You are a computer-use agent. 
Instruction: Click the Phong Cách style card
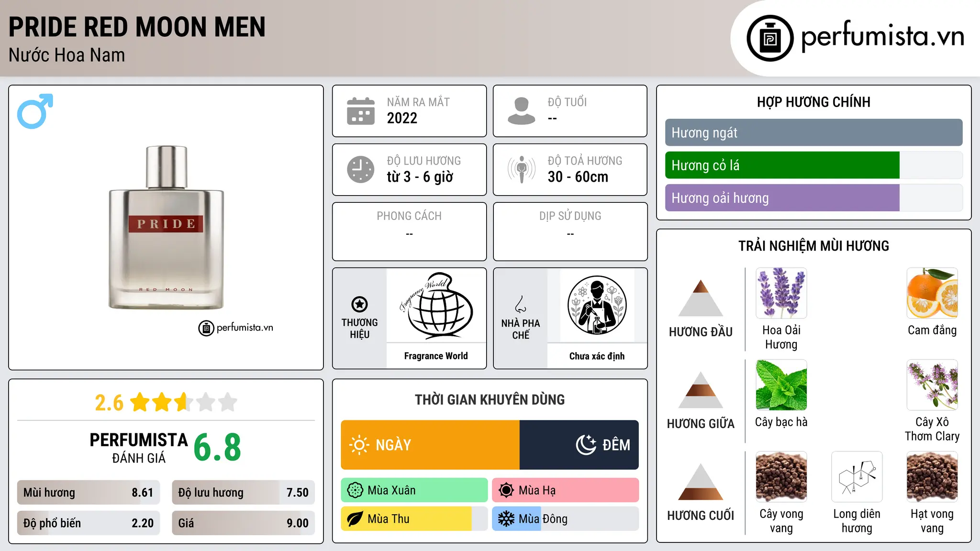point(409,231)
